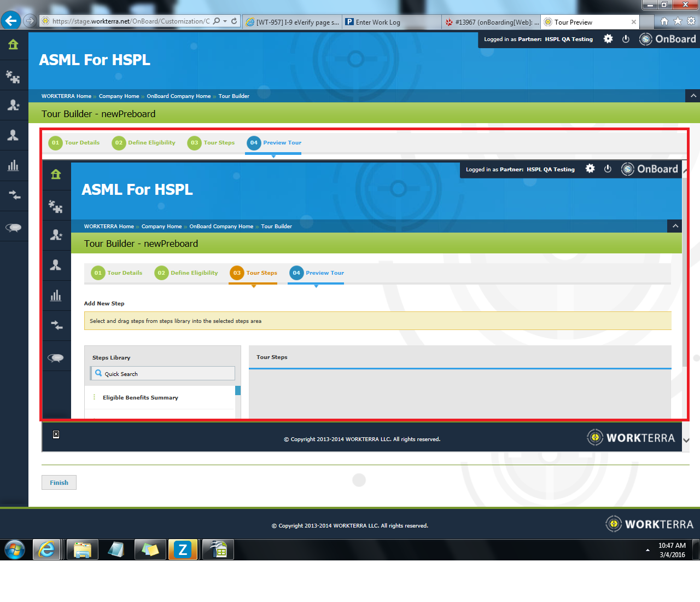Collapse embedded preview header chevron
This screenshot has width=700, height=602.
(x=675, y=226)
